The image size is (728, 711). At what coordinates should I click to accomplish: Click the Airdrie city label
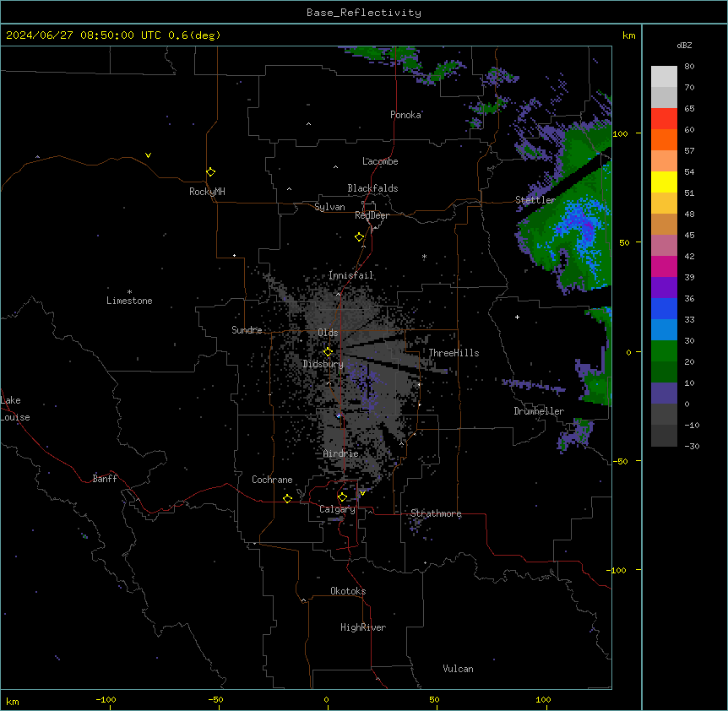tap(340, 453)
